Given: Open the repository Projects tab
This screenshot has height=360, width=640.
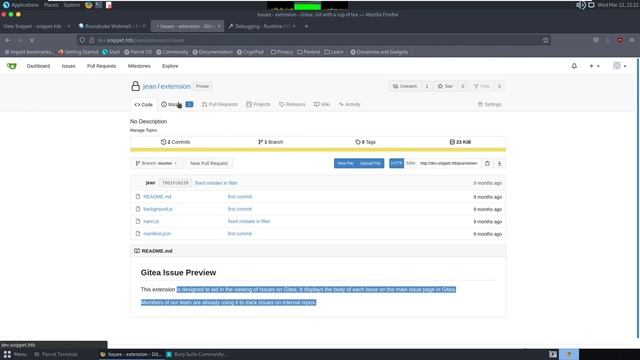Looking at the screenshot, I should pos(258,104).
